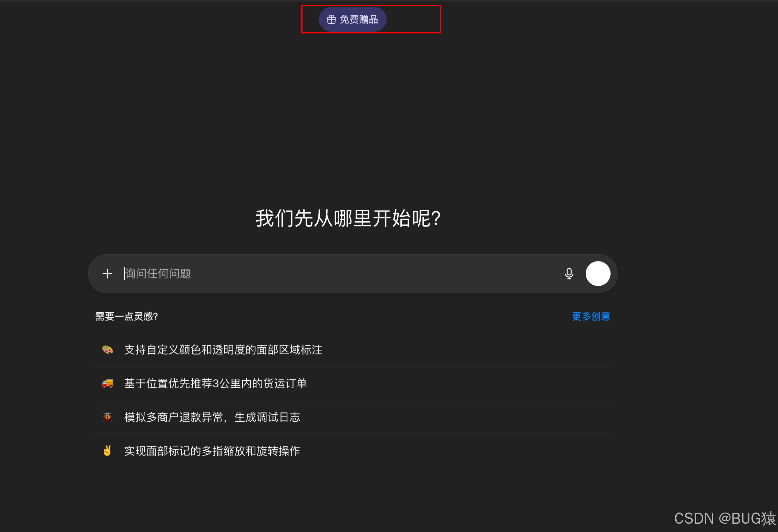
Task: Select suggestion 基于位置优先推荐3公里内的货运订单
Action: 353,383
